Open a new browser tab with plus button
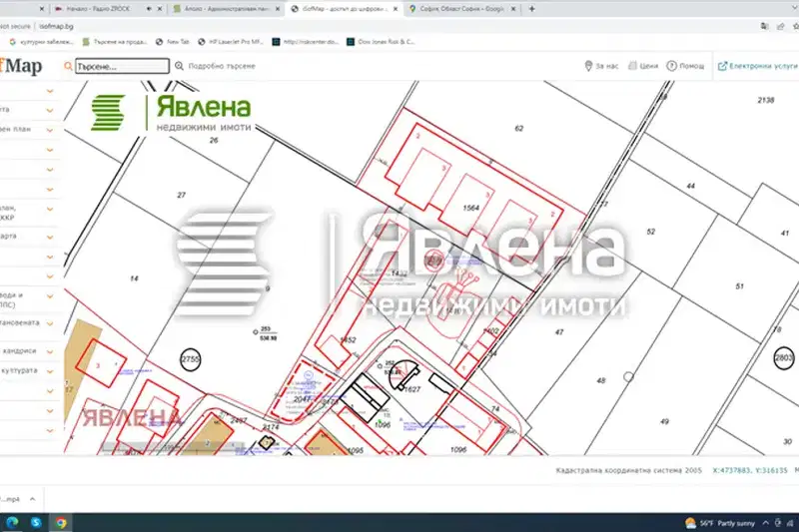The image size is (799, 532). [531, 9]
